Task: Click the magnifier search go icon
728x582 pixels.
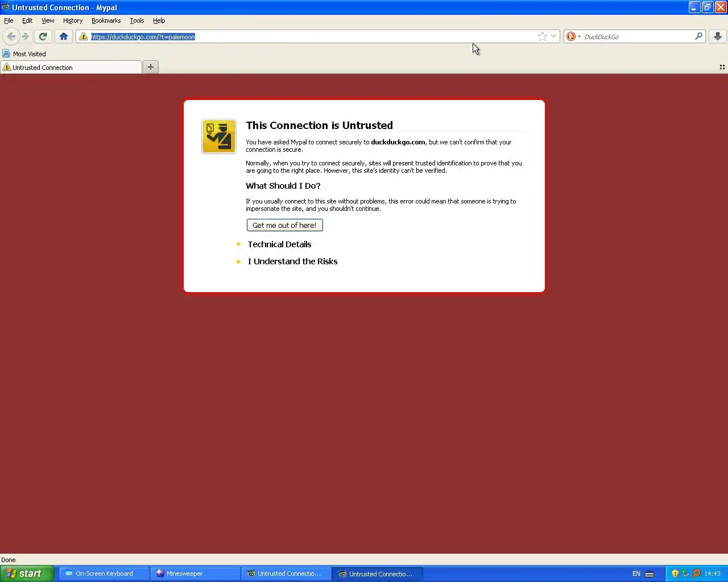Action: click(x=698, y=36)
